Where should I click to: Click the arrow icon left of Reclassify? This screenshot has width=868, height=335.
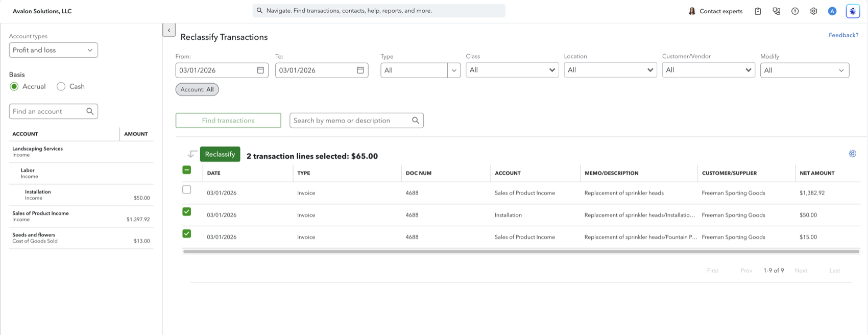(x=192, y=154)
